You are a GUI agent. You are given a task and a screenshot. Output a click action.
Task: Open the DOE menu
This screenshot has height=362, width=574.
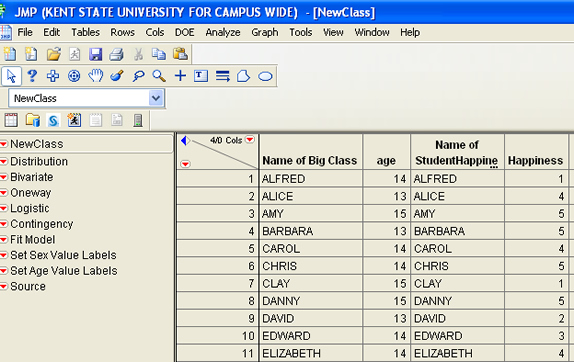point(184,33)
